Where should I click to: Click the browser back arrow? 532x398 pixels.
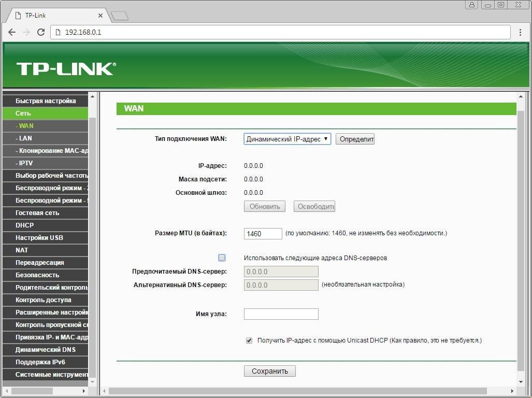tap(12, 32)
